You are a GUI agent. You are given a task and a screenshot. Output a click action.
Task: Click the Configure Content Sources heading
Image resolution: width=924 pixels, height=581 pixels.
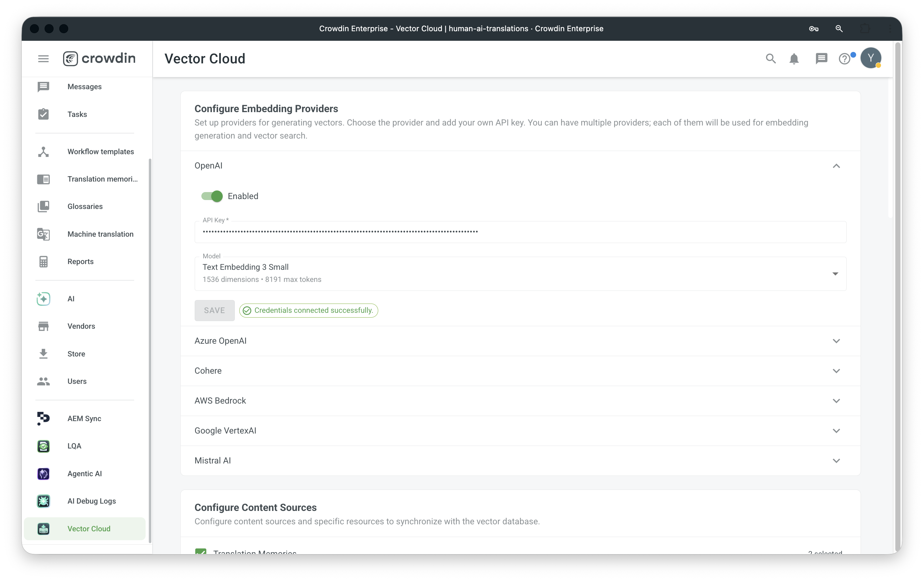(x=256, y=507)
